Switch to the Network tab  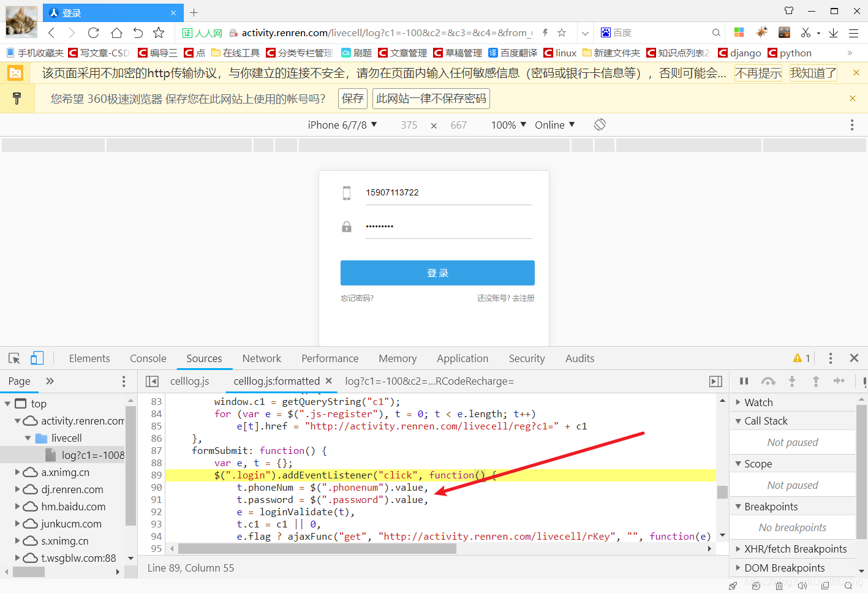click(262, 358)
